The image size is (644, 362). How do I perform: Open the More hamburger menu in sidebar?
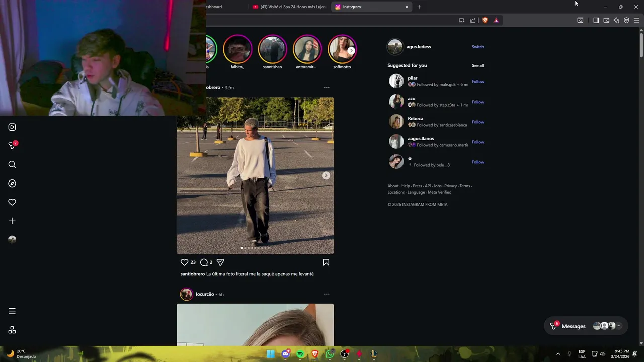[x=12, y=311]
